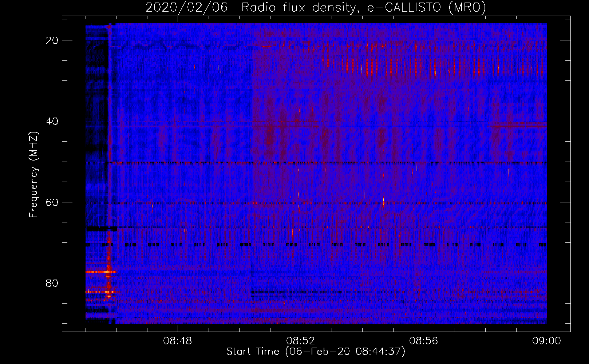The width and height of the screenshot is (589, 364).
Task: Click the x-axis label 'Start Time (06-Feb-20 08:44:37)'
Action: click(316, 352)
